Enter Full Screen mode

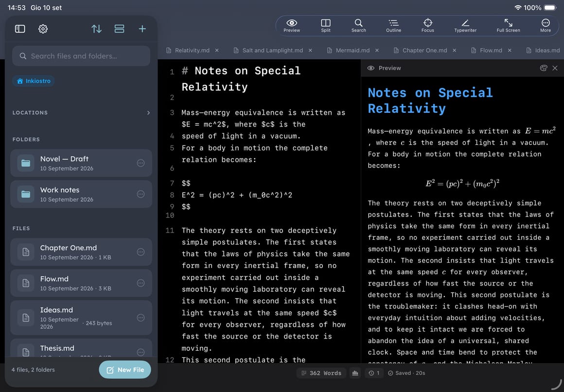(x=508, y=26)
